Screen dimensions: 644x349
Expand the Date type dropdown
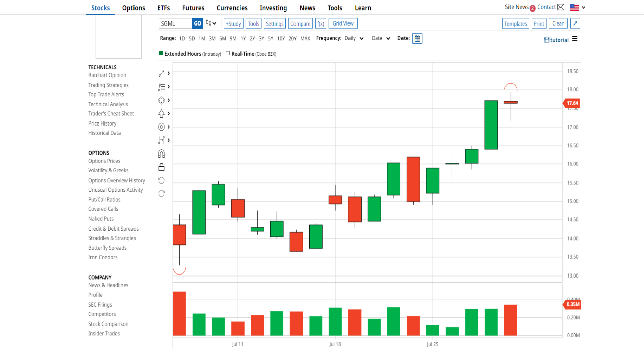pos(381,38)
